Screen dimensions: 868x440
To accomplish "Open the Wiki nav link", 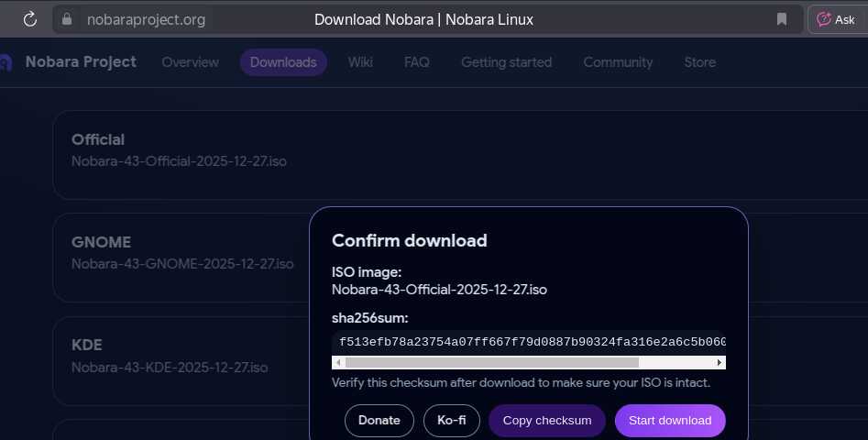I will pos(360,62).
